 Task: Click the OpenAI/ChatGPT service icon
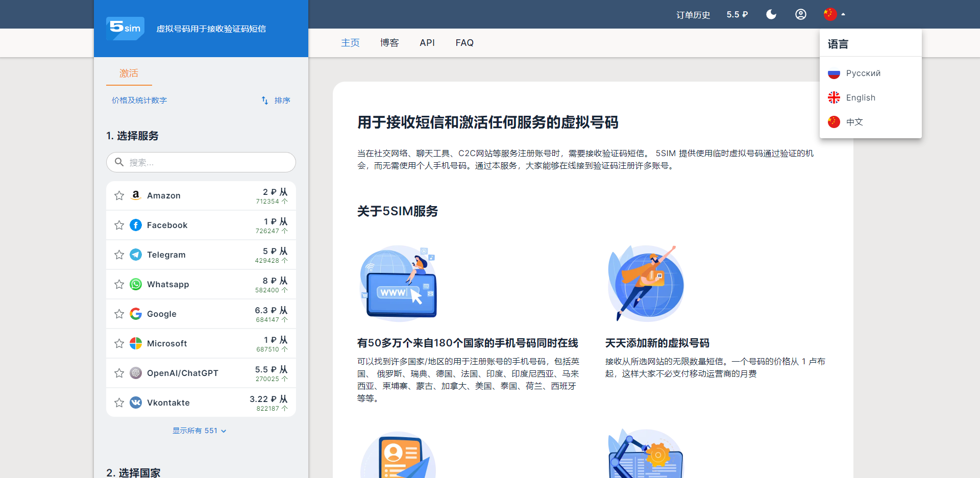pyautogui.click(x=136, y=373)
